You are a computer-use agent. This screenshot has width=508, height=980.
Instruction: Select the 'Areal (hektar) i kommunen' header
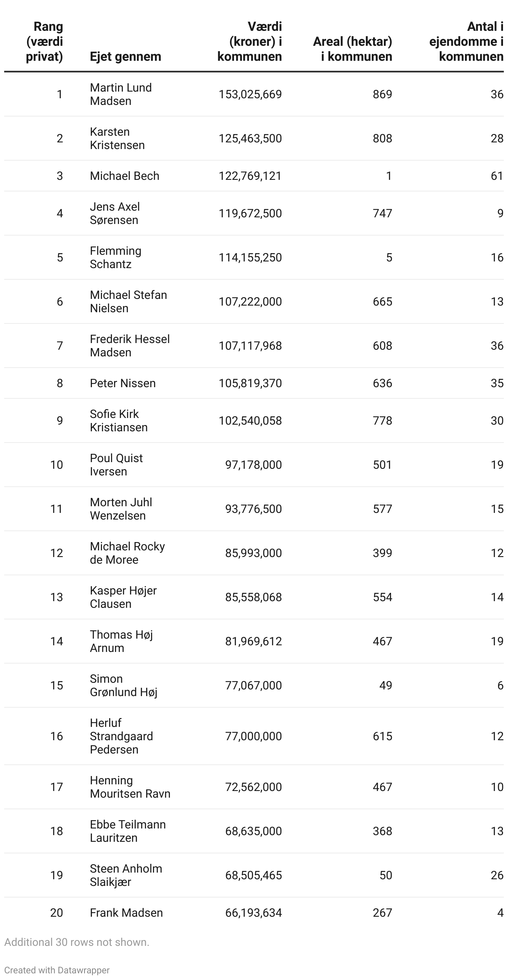352,49
